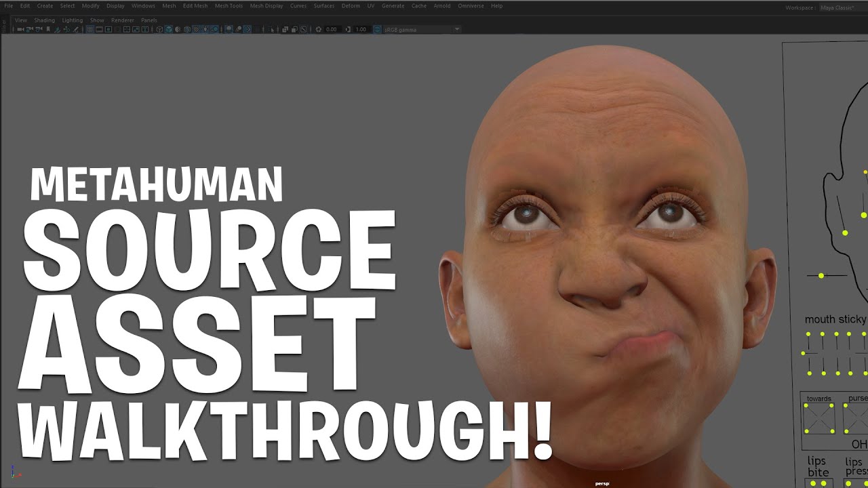Open Camera Attributes from the panel toolbar
Viewport: 868px width, 488px height.
(x=39, y=29)
